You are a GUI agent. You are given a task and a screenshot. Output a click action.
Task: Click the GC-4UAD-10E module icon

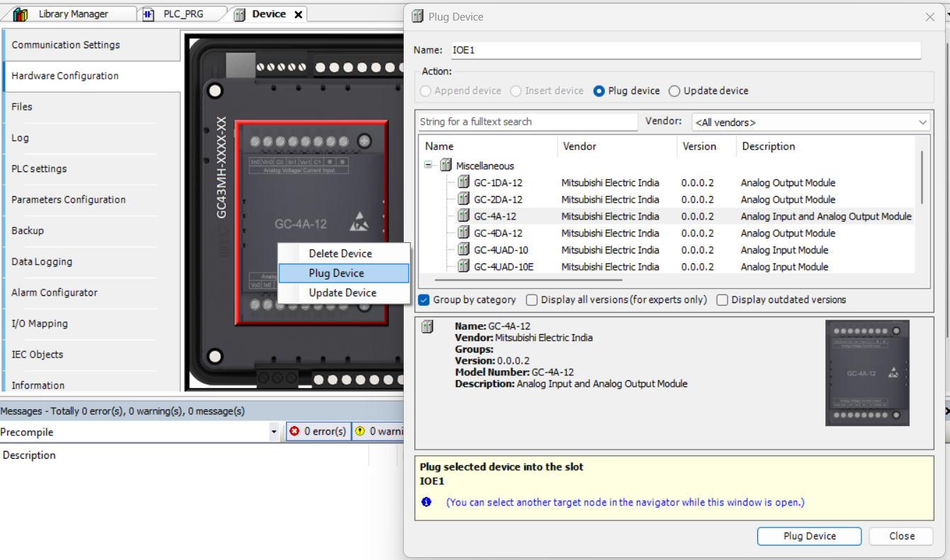pos(463,266)
